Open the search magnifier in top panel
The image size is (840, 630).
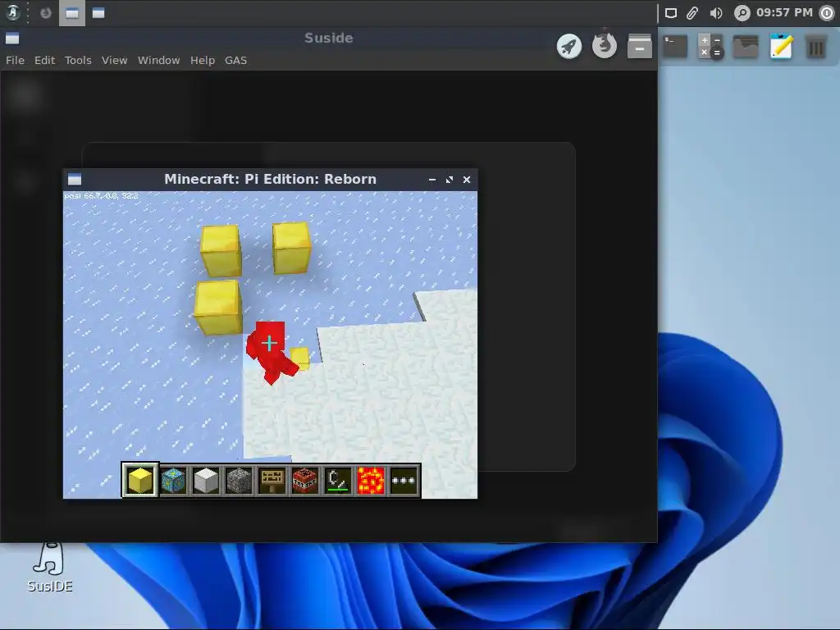pos(742,13)
